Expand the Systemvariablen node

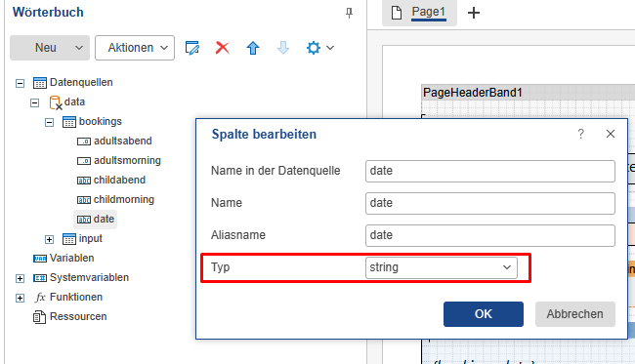pyautogui.click(x=20, y=278)
